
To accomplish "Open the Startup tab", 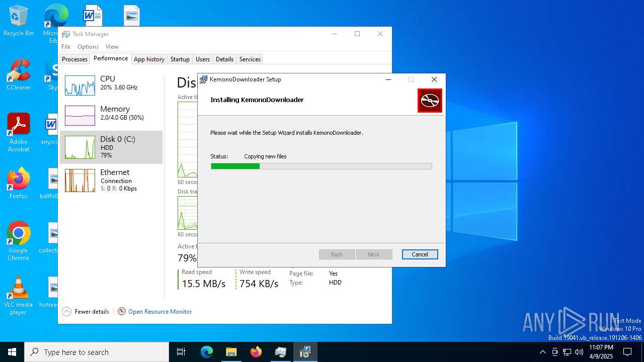I will pyautogui.click(x=180, y=59).
